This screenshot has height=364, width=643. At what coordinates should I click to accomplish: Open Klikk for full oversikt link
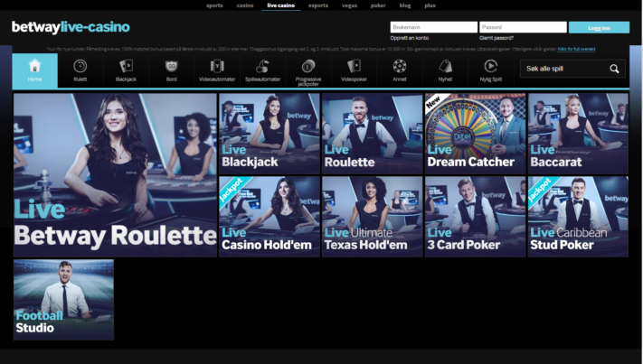(x=576, y=49)
